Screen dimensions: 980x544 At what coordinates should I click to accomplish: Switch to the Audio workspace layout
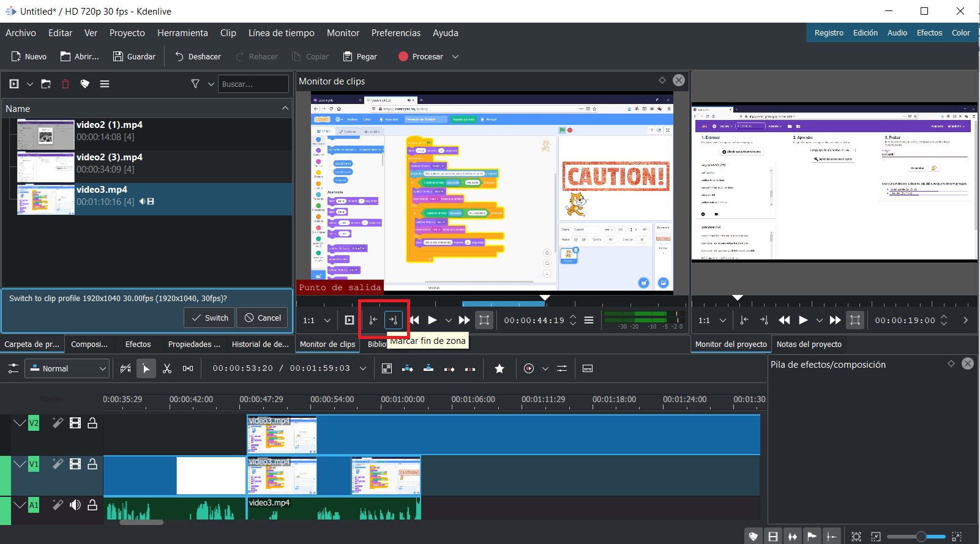[x=897, y=33]
